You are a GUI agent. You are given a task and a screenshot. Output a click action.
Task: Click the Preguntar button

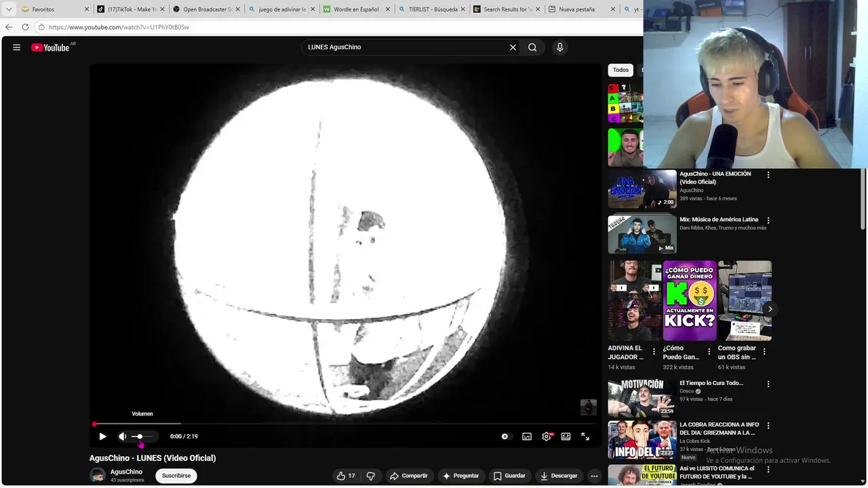[460, 476]
